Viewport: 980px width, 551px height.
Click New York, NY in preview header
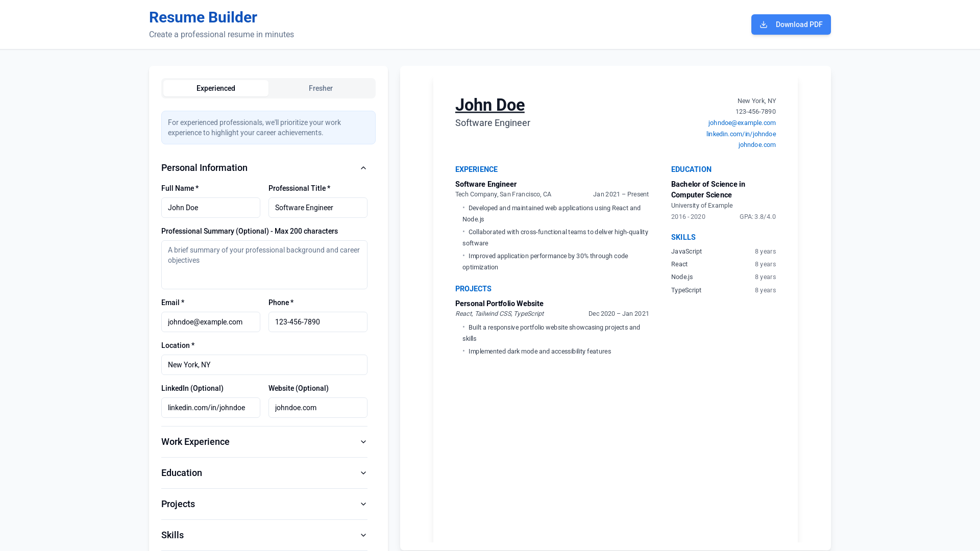(x=756, y=101)
